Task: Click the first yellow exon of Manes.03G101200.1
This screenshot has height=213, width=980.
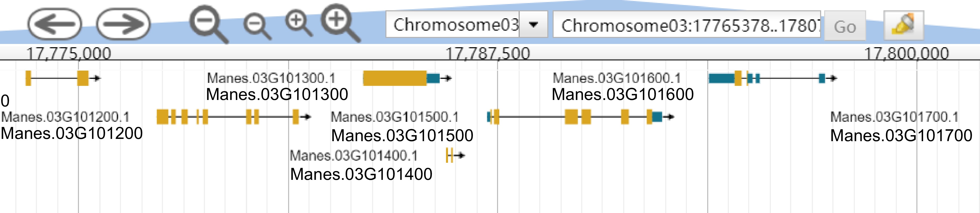Action: (x=162, y=117)
